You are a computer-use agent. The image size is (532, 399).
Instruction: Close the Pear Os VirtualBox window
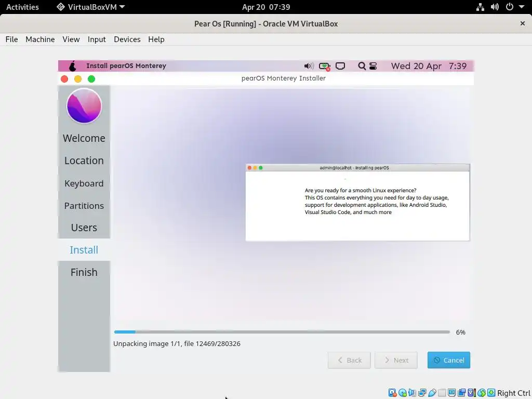click(523, 23)
